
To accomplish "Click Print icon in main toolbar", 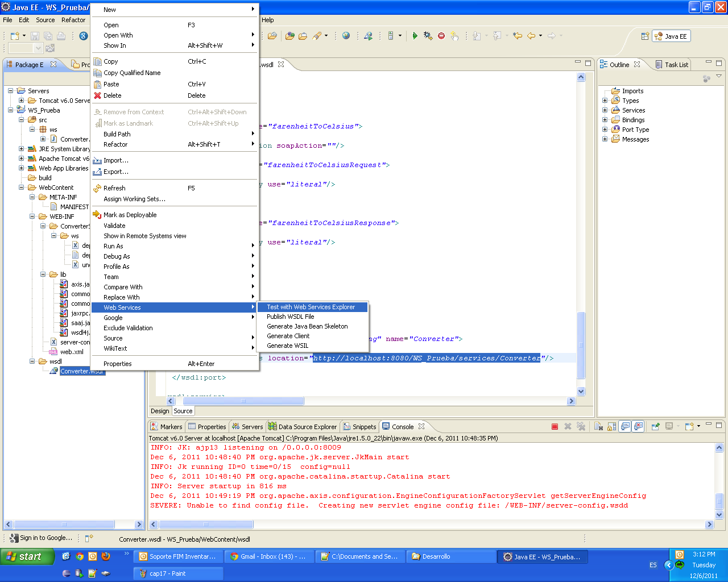I will [x=61, y=36].
